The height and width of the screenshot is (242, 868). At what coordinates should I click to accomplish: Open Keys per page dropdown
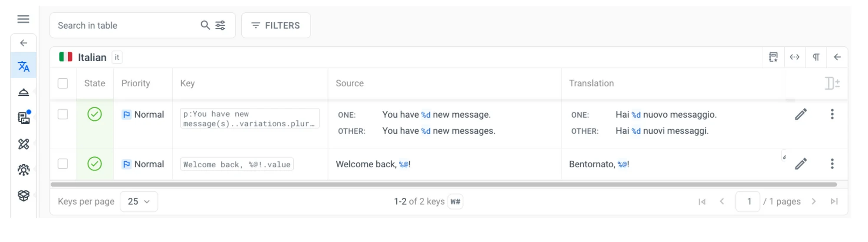click(138, 202)
